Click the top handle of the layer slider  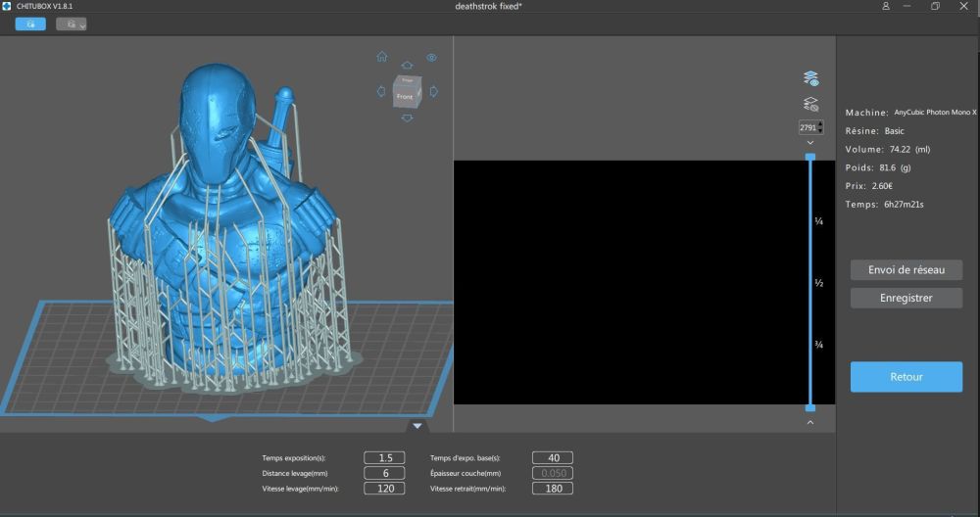(x=810, y=157)
